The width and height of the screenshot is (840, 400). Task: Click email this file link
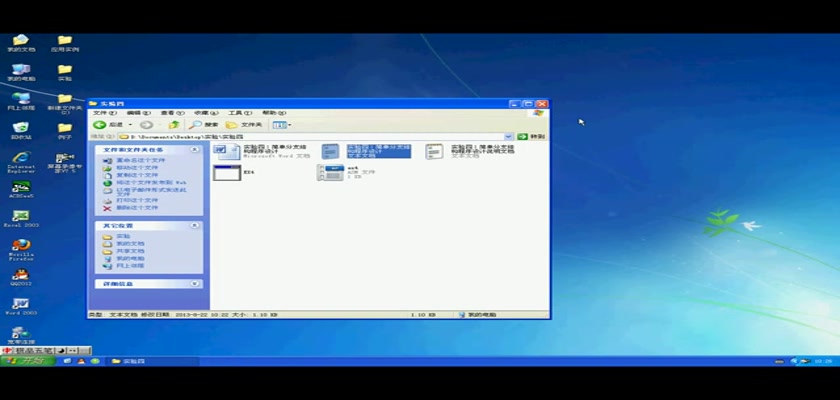(x=152, y=191)
